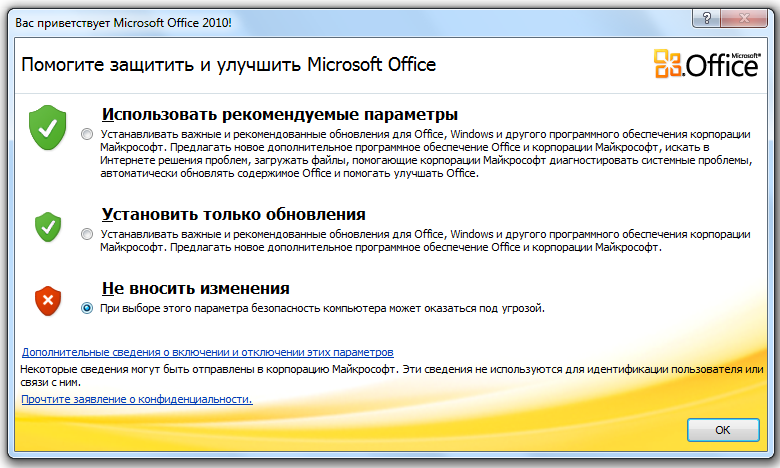The width and height of the screenshot is (780, 468).
Task: Click the help question mark button
Action: click(x=706, y=18)
